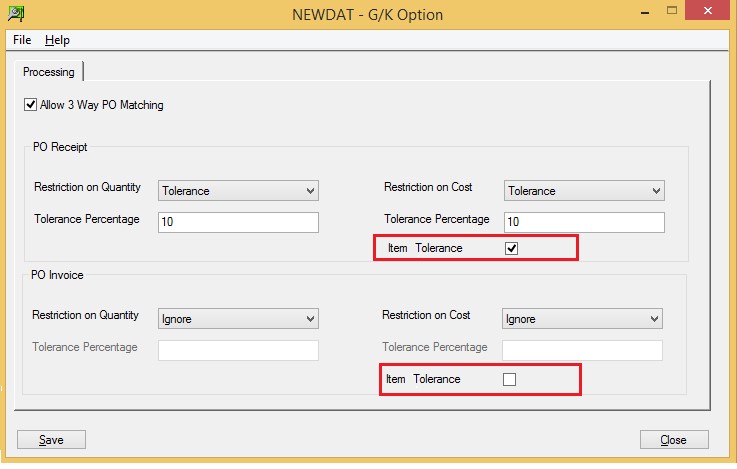Enable PO Invoice Item Tolerance checkbox
This screenshot has height=469, width=737.
point(509,379)
